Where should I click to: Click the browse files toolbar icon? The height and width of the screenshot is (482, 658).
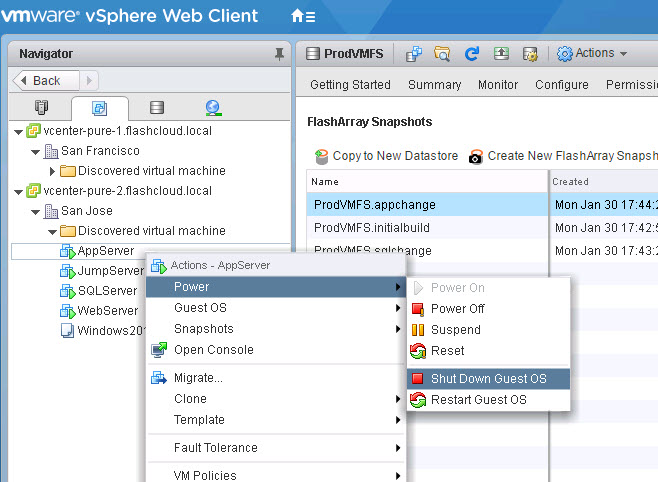pyautogui.click(x=442, y=54)
